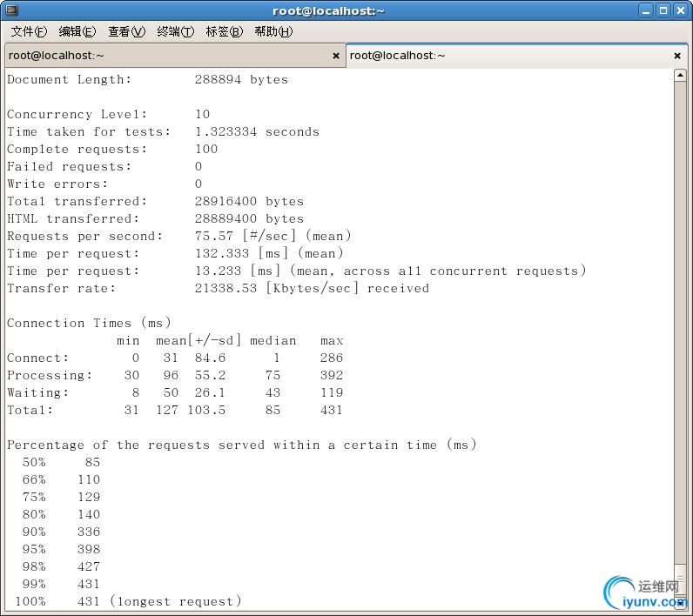This screenshot has height=616, width=693.
Task: Close the terminal window
Action: pos(681,10)
